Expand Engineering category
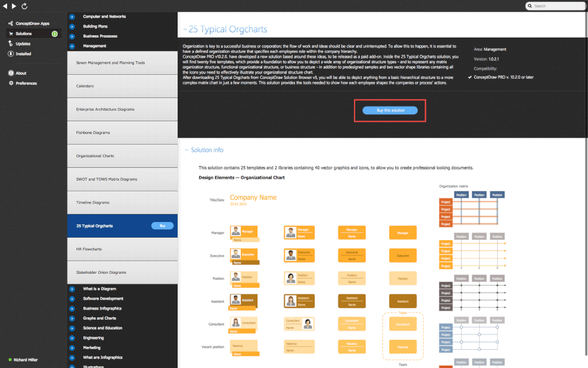The width and height of the screenshot is (588, 368). (x=72, y=338)
